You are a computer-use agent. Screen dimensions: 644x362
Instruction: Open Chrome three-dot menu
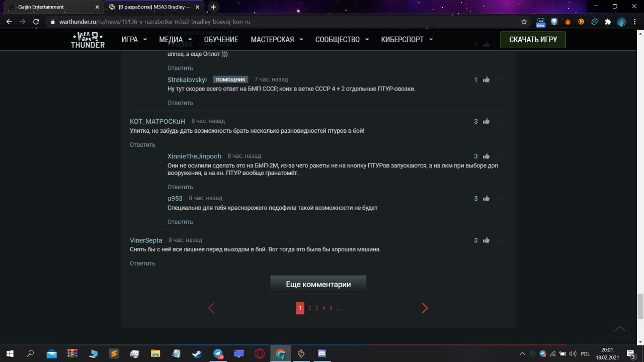[x=634, y=22]
